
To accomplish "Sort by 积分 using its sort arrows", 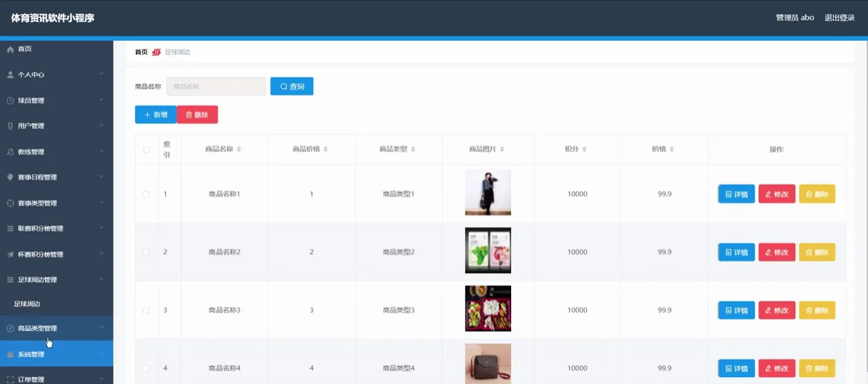I will click(584, 149).
